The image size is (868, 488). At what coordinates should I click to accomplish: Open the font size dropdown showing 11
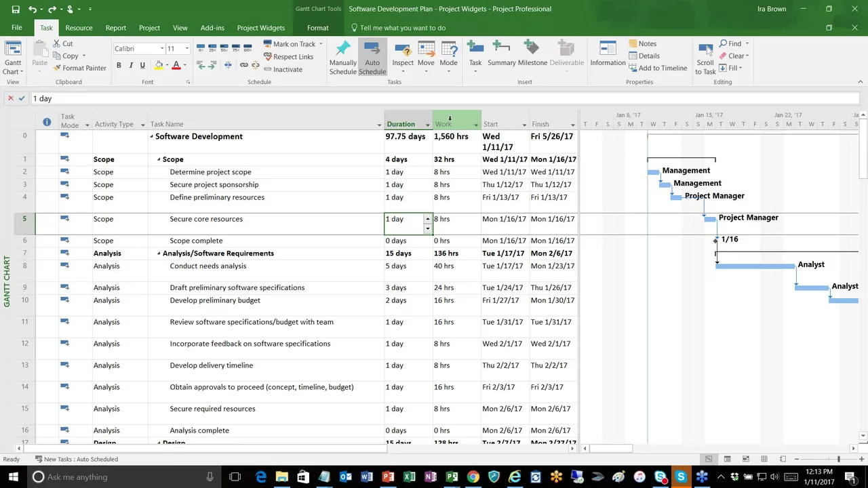(186, 48)
